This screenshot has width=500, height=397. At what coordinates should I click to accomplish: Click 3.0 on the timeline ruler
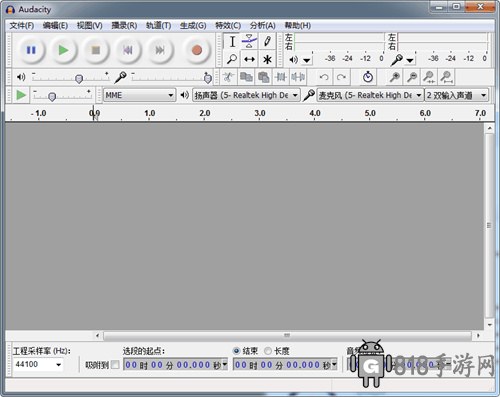point(260,113)
